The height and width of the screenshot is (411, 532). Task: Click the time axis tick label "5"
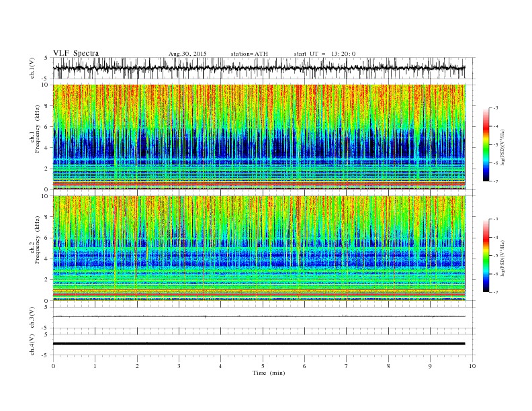click(x=263, y=366)
